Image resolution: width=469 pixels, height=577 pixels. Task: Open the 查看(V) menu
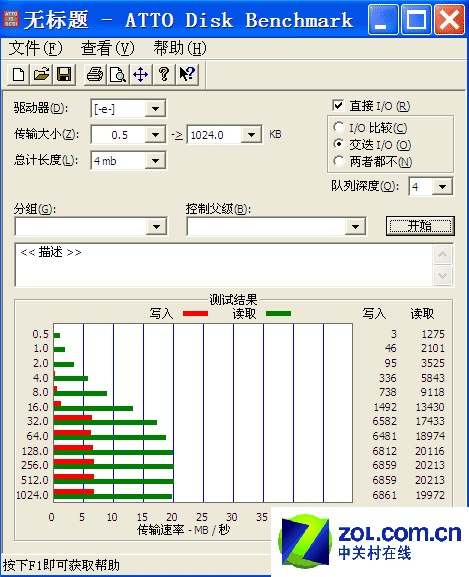pos(108,48)
